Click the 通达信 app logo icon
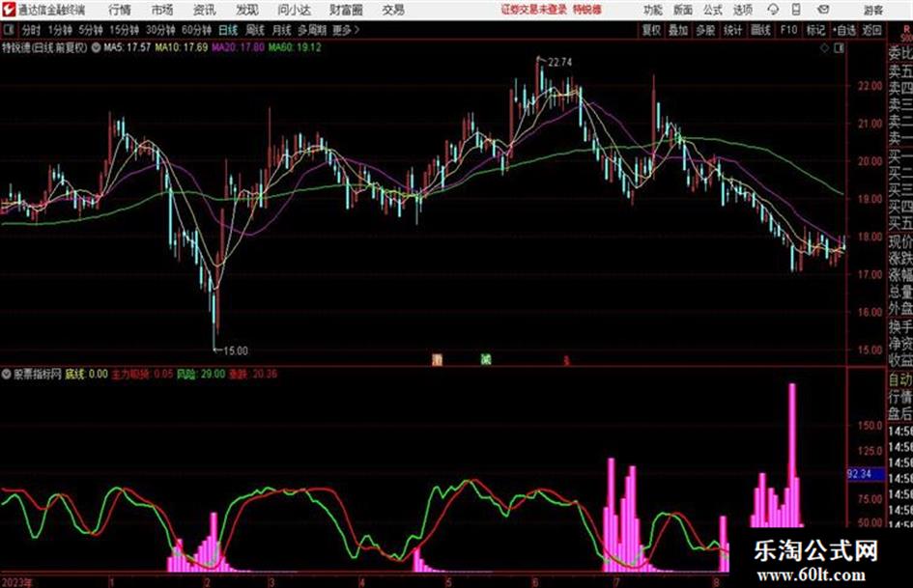Viewport: 913px width, 588px height. pyautogui.click(x=9, y=10)
